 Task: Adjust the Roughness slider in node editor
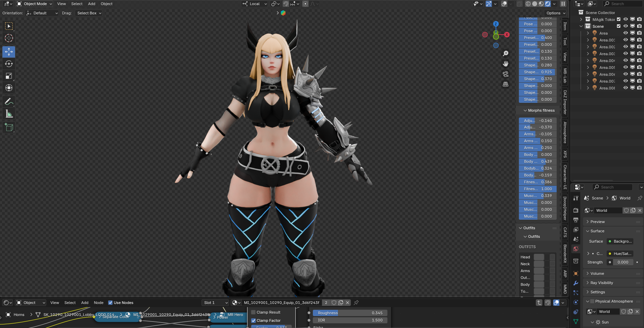[350, 313]
